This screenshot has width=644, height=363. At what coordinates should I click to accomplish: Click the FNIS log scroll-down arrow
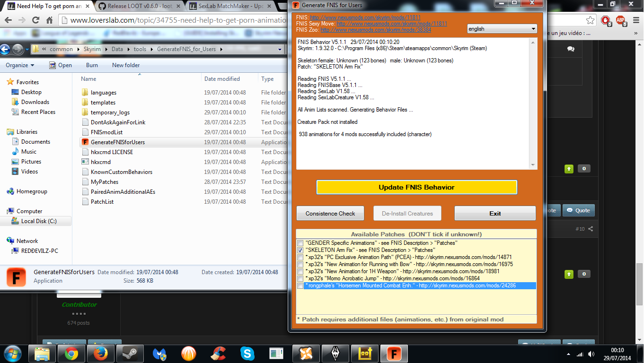pyautogui.click(x=533, y=165)
